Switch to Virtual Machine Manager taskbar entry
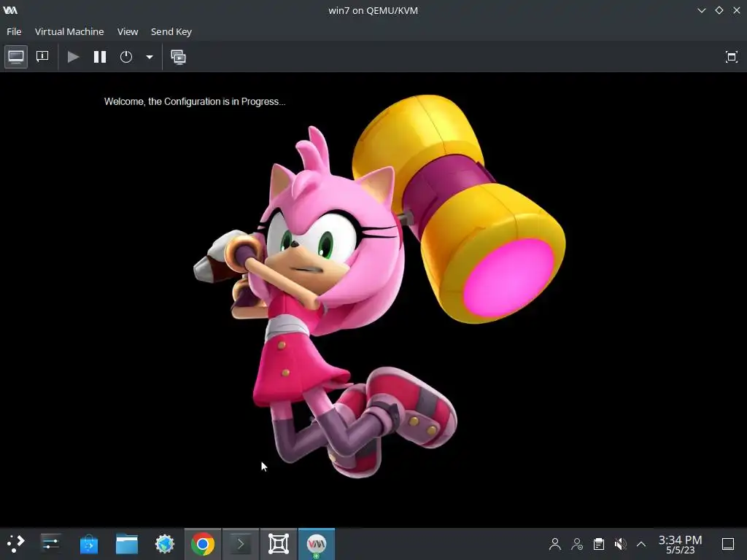The width and height of the screenshot is (747, 560). (317, 544)
